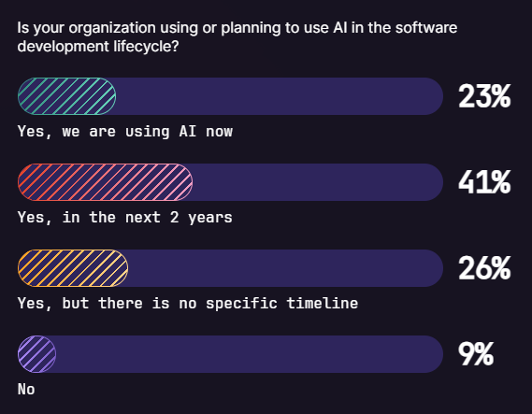Viewport: 532px width, 414px height.
Task: Click the 'AI' text in the first answer
Action: [188, 131]
